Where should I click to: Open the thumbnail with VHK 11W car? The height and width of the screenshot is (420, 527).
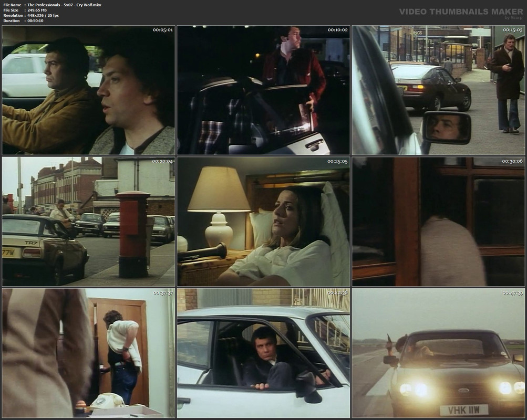coord(438,353)
